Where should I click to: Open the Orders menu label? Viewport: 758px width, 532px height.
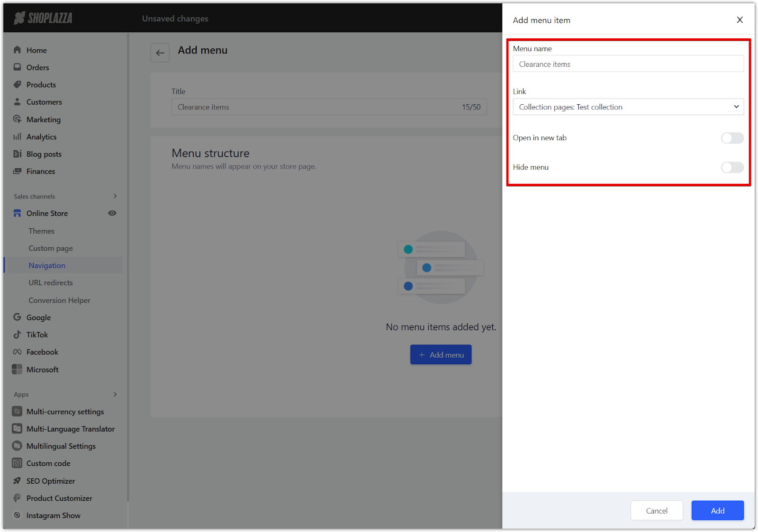(x=38, y=67)
